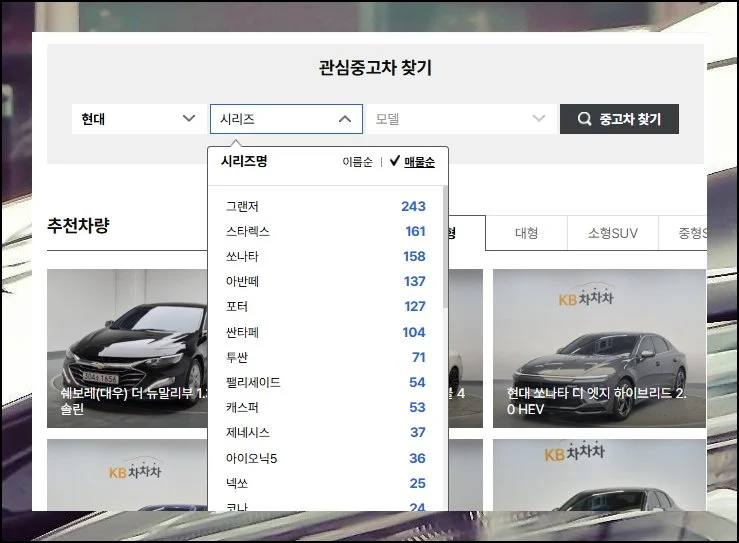Open 쉐보레 더 뉴말리부 car card
This screenshot has width=739, height=543.
(x=127, y=348)
